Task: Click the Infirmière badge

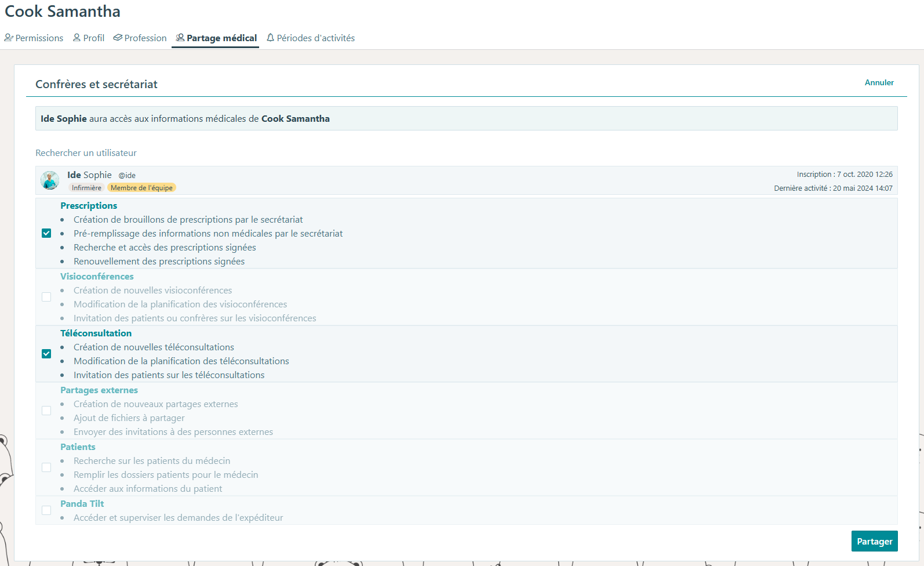Action: pos(86,188)
